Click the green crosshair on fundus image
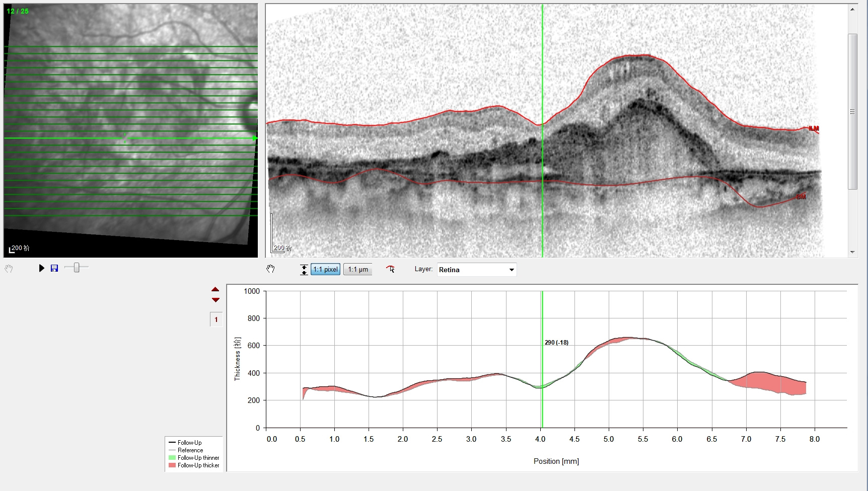This screenshot has width=868, height=491. [x=125, y=138]
